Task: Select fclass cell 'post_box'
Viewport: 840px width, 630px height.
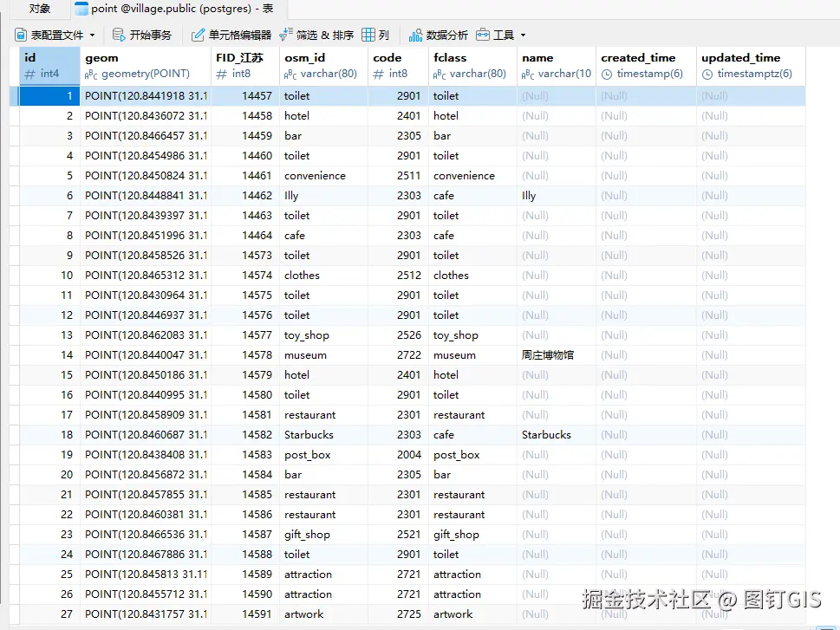Action: 472,455
